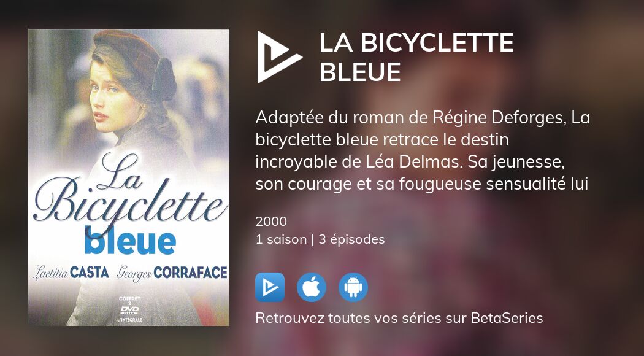The image size is (644, 356).
Task: Click the DVD logo on the poster
Action: [129, 310]
